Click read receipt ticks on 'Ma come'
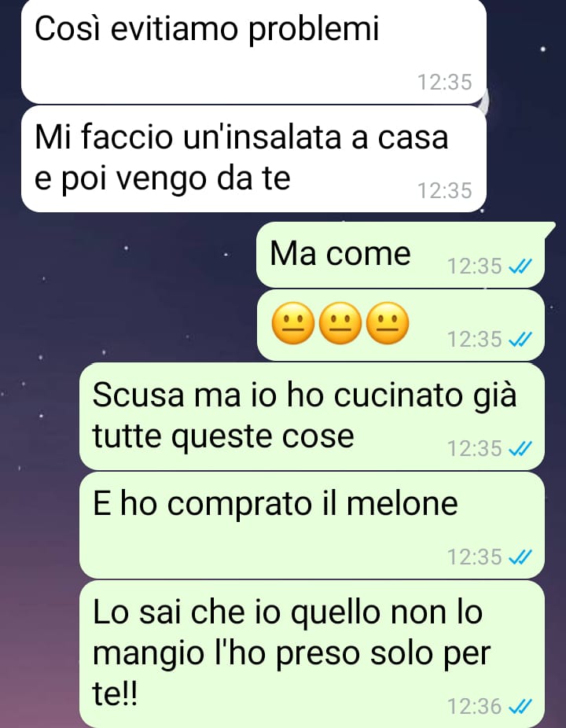The height and width of the screenshot is (728, 566). [520, 267]
